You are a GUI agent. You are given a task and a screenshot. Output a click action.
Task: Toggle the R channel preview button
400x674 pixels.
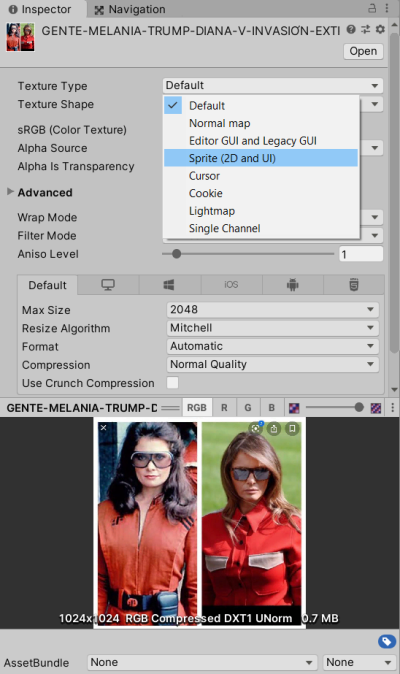[224, 407]
